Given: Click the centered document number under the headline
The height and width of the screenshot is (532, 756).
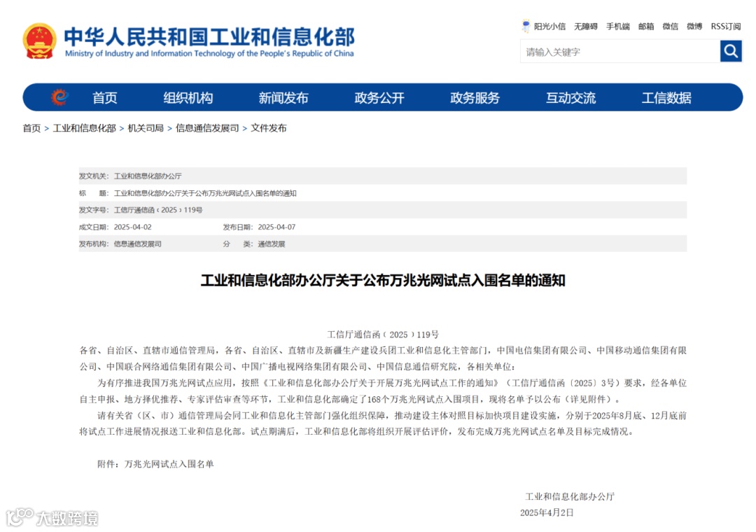Looking at the screenshot, I should tap(383, 334).
